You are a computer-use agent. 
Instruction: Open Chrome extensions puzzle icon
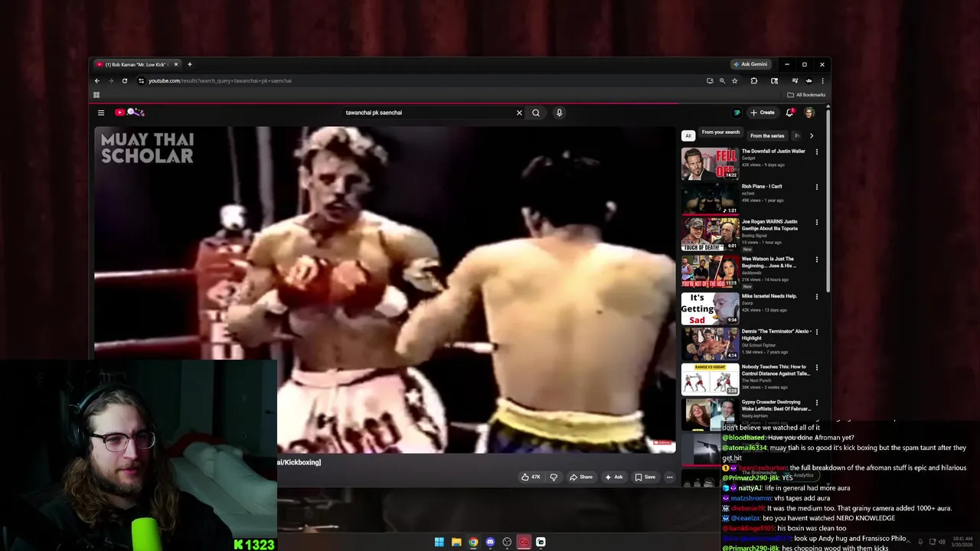pyautogui.click(x=754, y=80)
